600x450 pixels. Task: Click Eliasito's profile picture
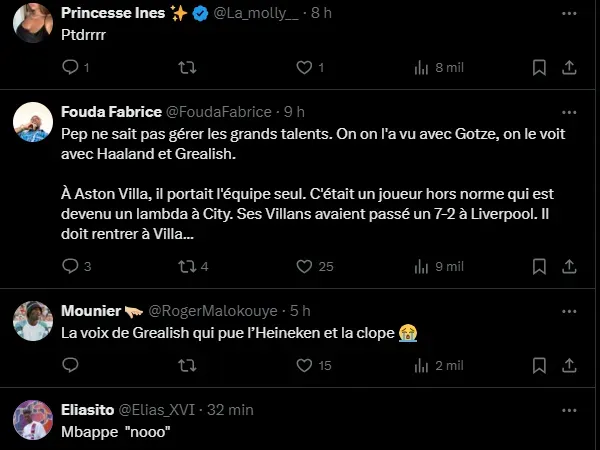tap(33, 419)
